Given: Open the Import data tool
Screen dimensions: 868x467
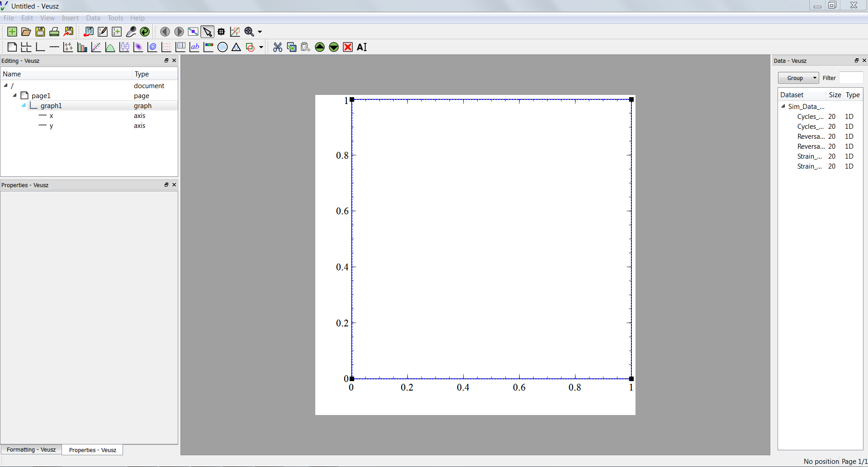Looking at the screenshot, I should (89, 32).
